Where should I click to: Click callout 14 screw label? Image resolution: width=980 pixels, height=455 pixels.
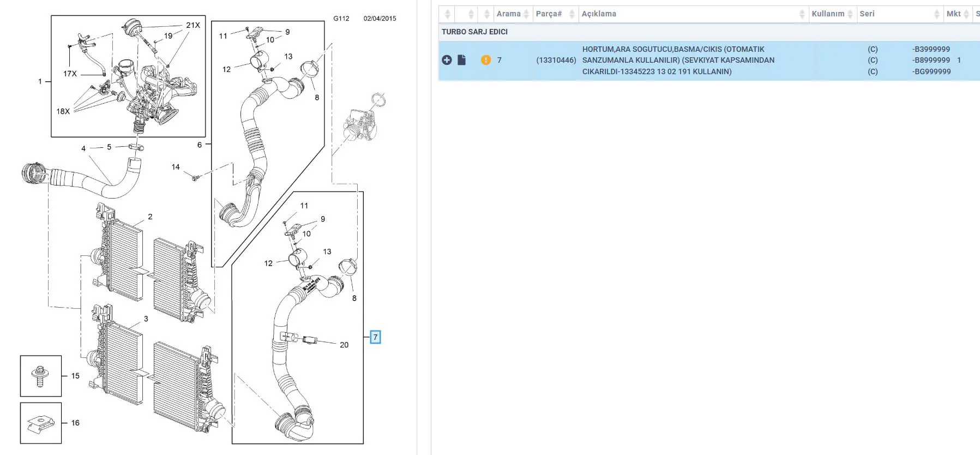click(x=176, y=167)
